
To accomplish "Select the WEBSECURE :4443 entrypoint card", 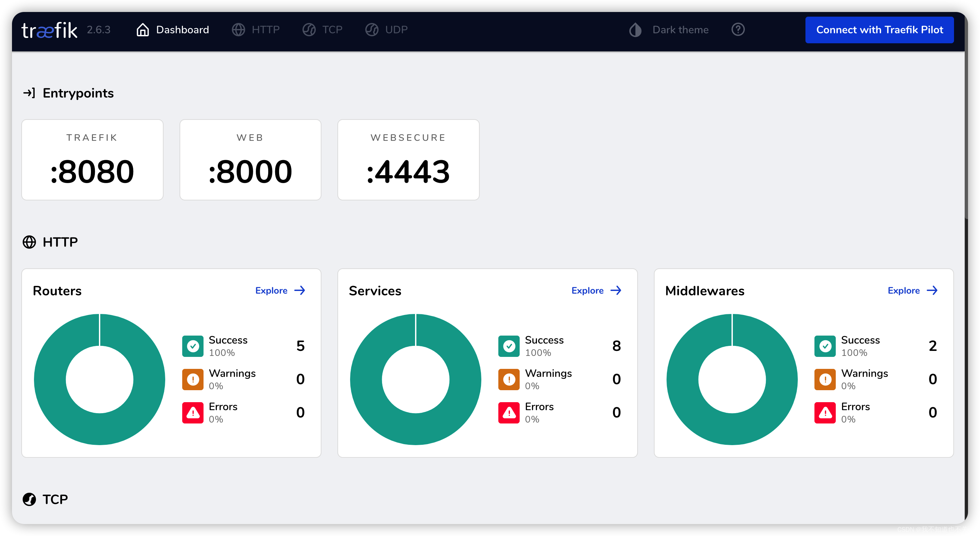I will (x=408, y=160).
